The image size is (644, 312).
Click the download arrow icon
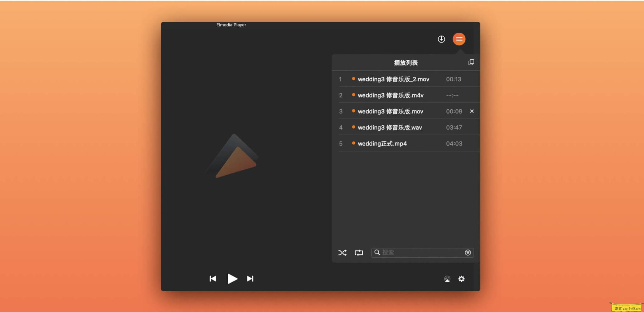click(441, 39)
